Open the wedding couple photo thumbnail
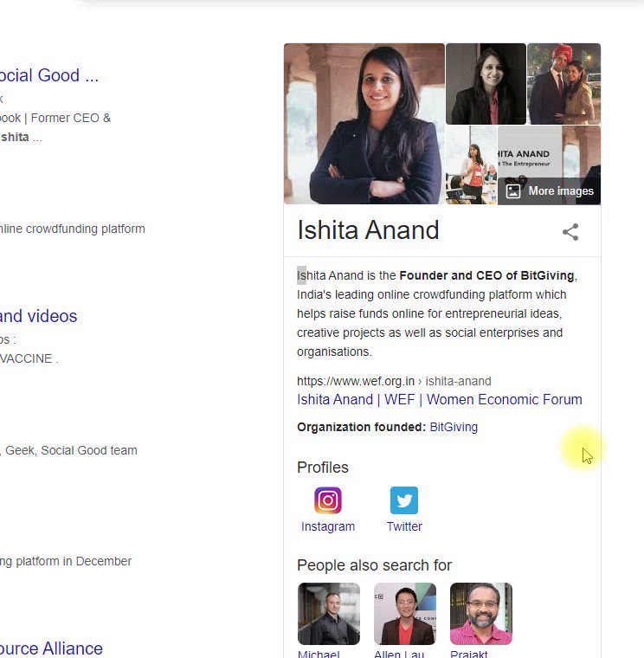 [x=563, y=84]
